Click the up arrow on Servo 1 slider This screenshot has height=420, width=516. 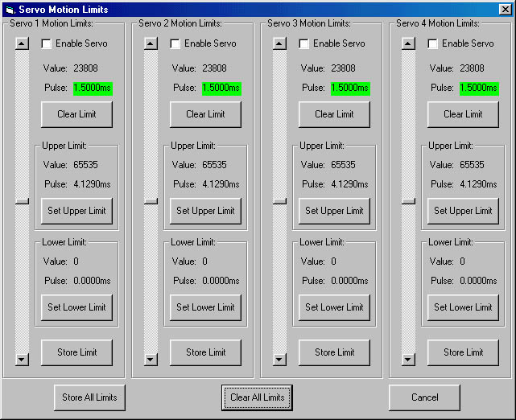pos(22,43)
